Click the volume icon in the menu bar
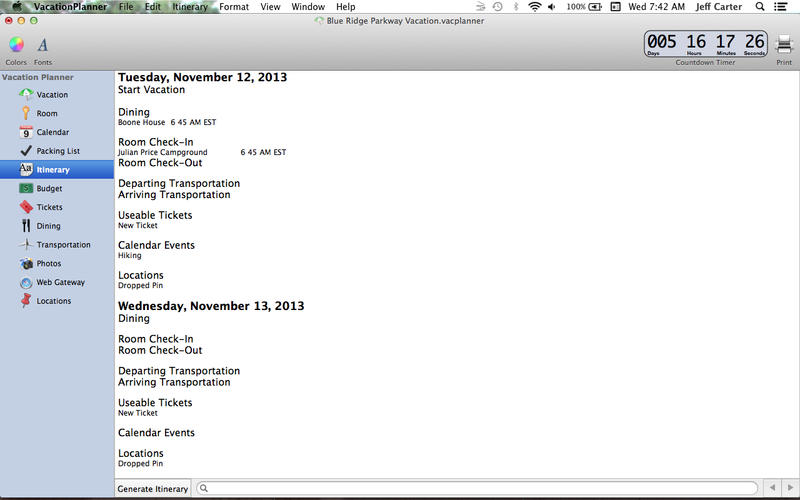This screenshot has height=500, width=800. (552, 7)
